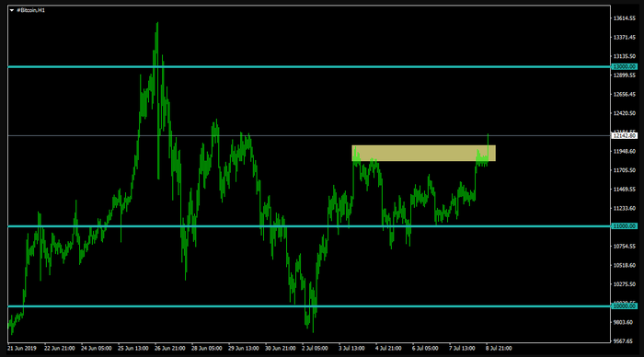Click the 10000.00 cyan price tag
644x357 pixels.
pos(625,306)
